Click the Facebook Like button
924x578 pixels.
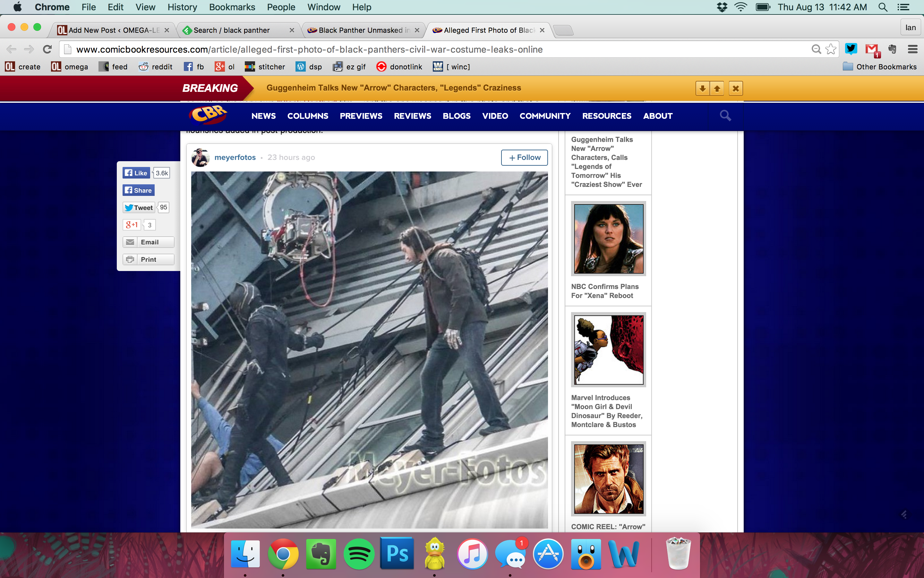136,173
